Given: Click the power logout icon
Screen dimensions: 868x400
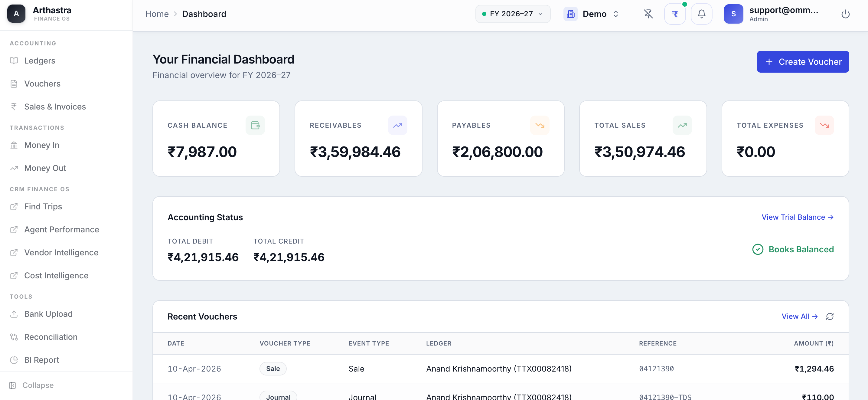Looking at the screenshot, I should (845, 14).
